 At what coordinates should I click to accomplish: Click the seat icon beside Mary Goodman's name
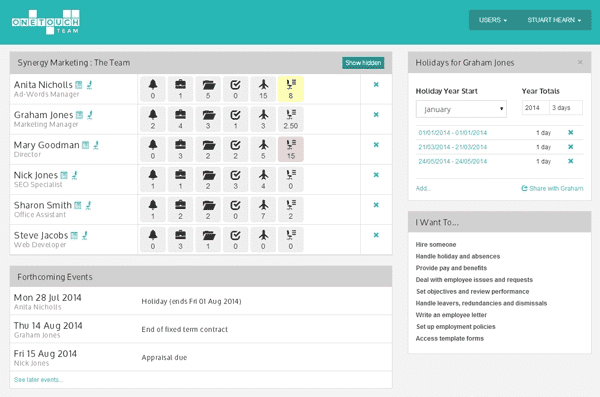tap(96, 145)
